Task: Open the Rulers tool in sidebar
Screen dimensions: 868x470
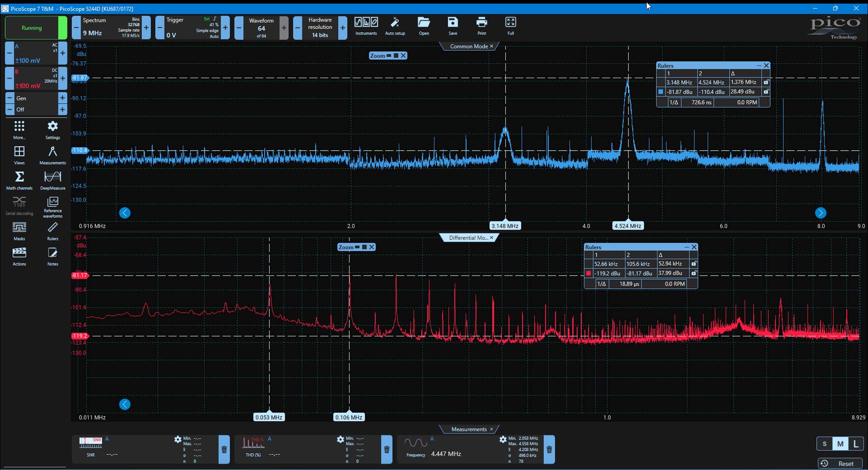Action: click(53, 231)
